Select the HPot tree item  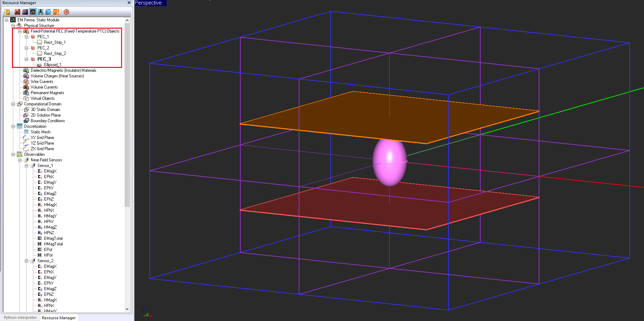click(x=49, y=255)
